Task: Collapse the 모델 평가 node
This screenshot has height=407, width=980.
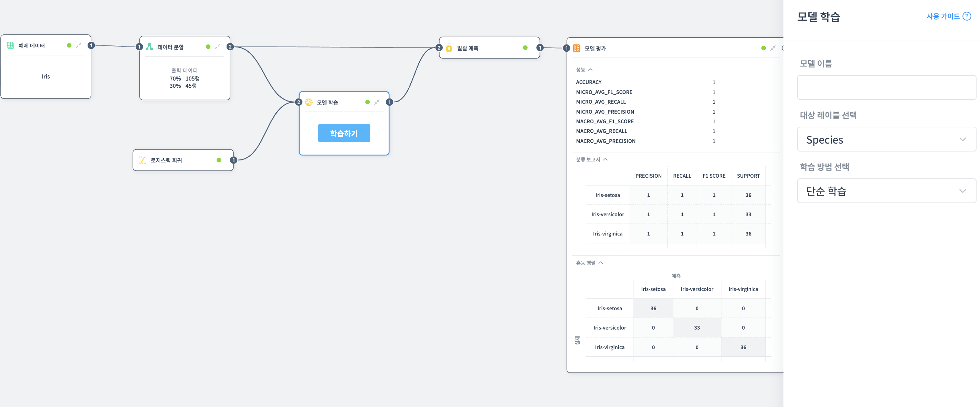Action: pyautogui.click(x=773, y=48)
